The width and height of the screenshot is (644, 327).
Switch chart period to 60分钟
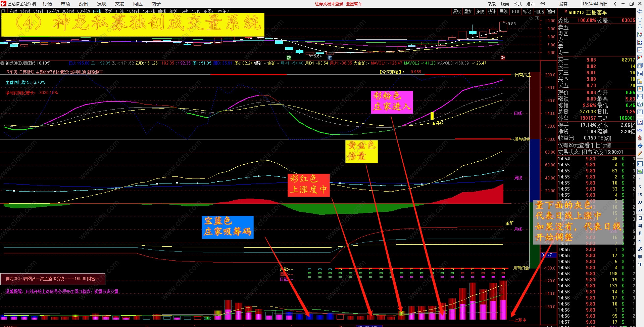[84, 11]
